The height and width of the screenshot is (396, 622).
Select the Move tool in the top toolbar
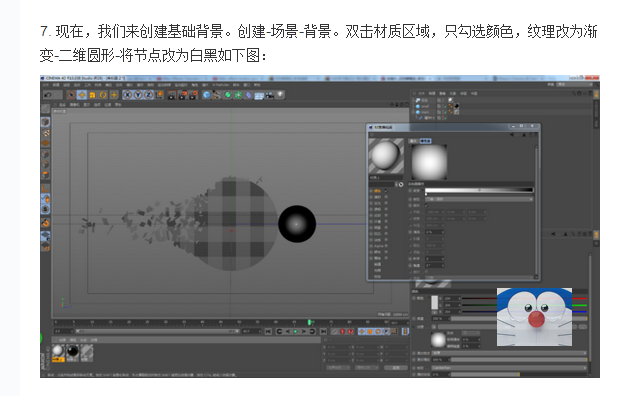click(x=82, y=95)
